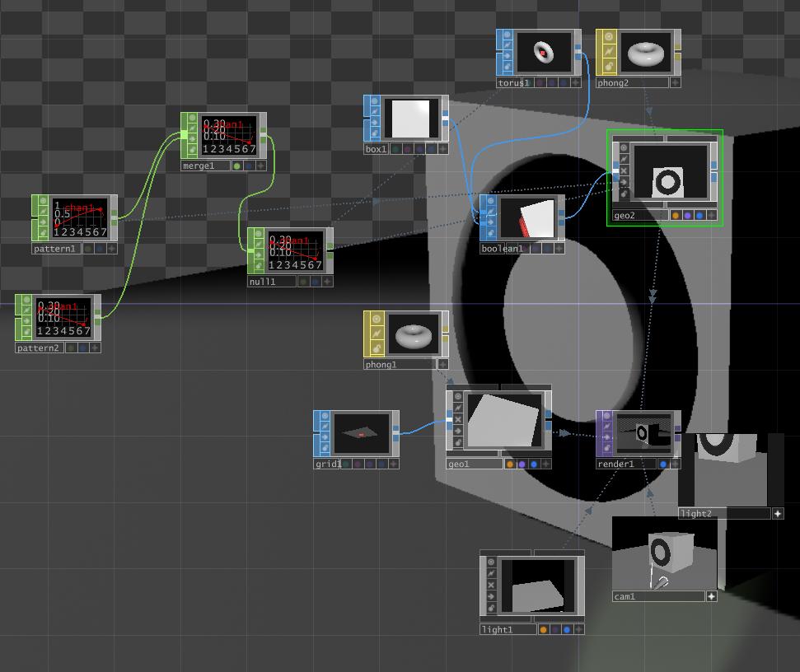Expand the cam1 viewer with its plus
800x672 pixels.
pos(711,596)
